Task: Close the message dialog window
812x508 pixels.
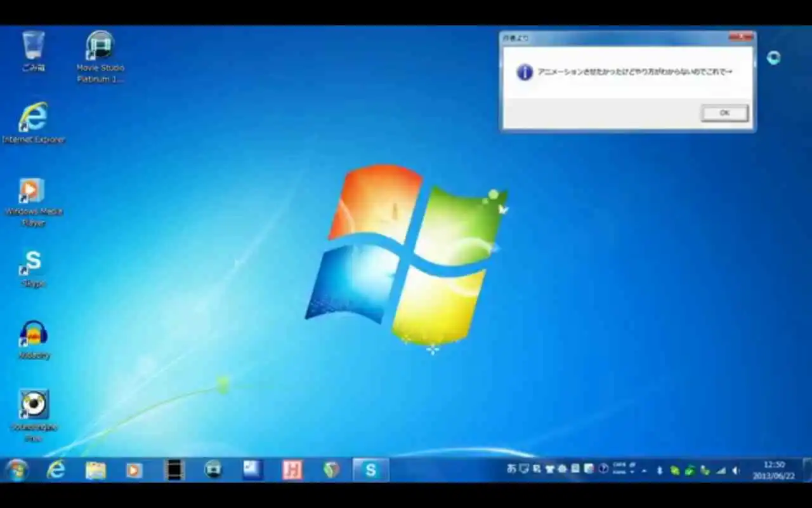Action: point(740,37)
